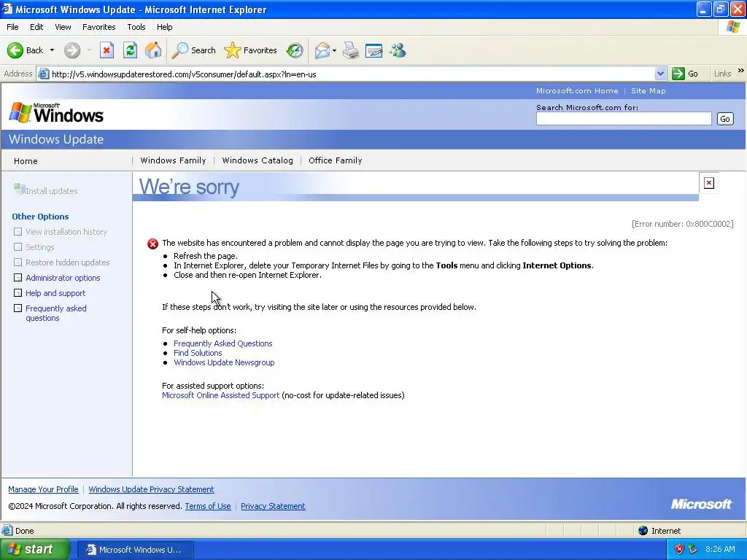Open the Favorites star button
Image resolution: width=747 pixels, height=560 pixels.
(x=251, y=50)
